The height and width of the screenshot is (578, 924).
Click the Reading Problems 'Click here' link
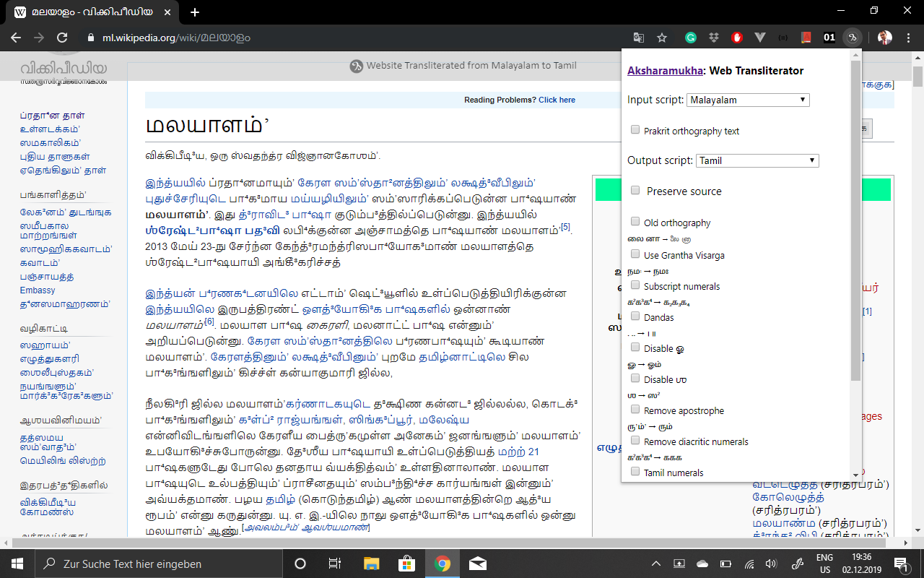point(557,100)
